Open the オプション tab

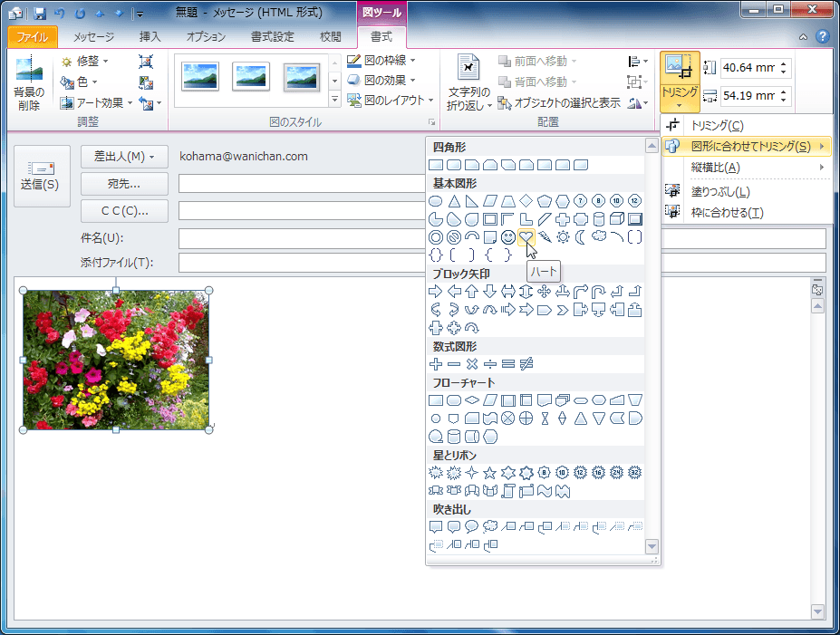pos(206,36)
